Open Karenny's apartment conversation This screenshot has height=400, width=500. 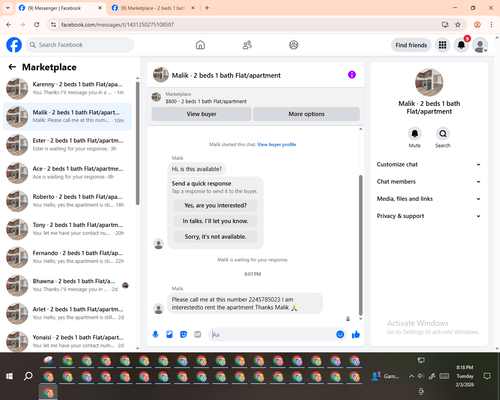click(67, 89)
